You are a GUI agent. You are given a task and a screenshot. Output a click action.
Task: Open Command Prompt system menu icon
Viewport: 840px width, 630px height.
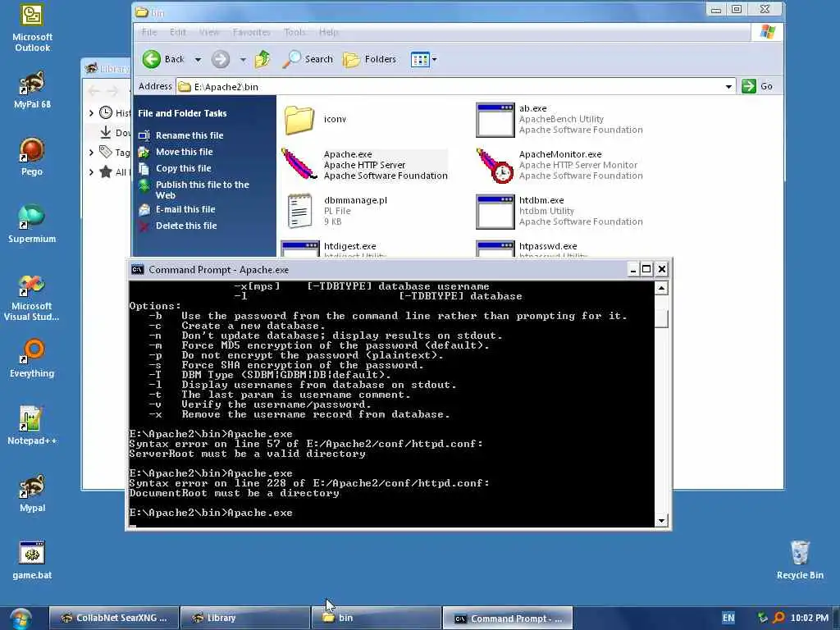(x=137, y=269)
